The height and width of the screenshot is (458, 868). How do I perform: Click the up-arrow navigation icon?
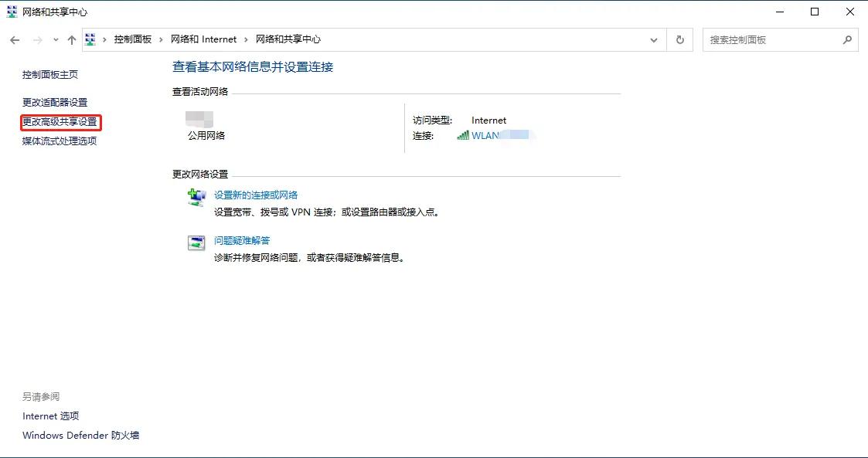[71, 39]
